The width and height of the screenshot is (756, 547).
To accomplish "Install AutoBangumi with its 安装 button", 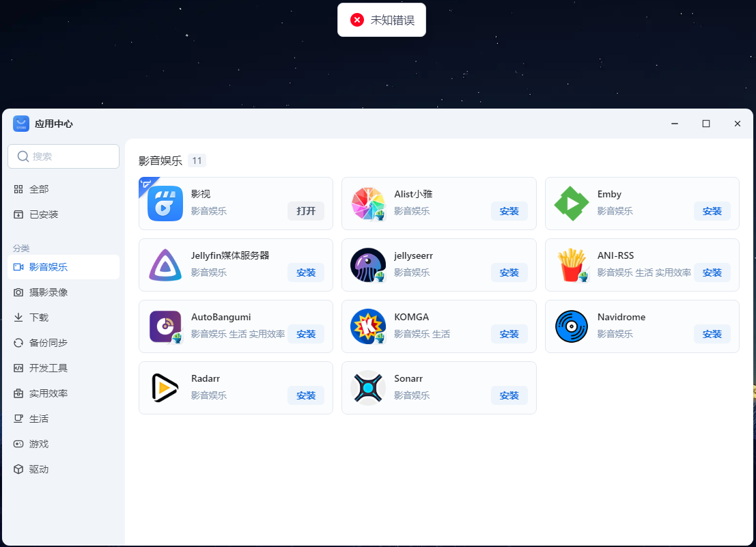I will tap(306, 334).
